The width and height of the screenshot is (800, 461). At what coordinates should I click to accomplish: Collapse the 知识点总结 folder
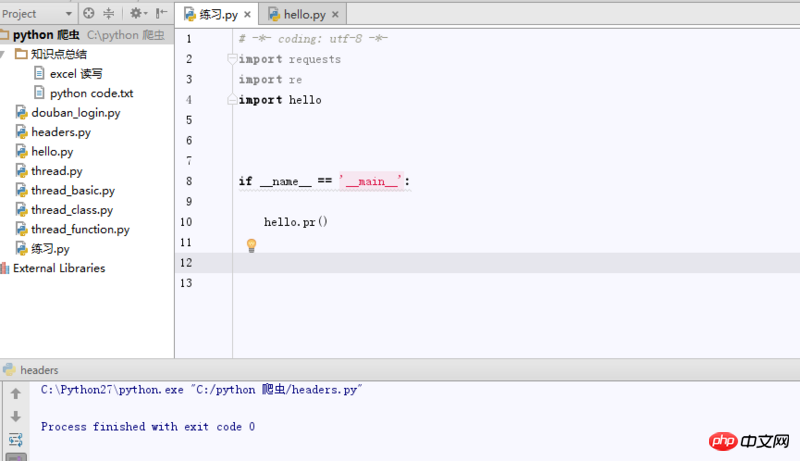[x=3, y=54]
